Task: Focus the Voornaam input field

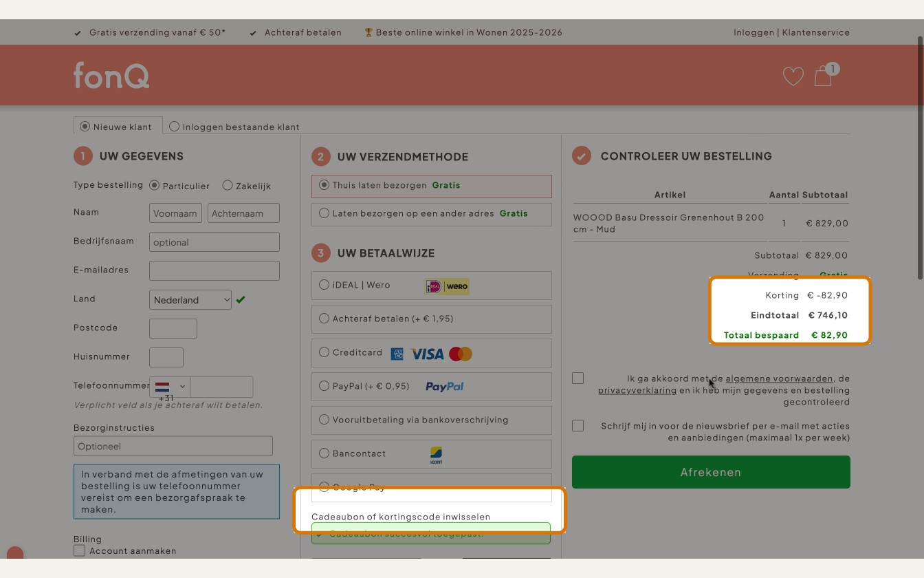Action: pos(175,213)
